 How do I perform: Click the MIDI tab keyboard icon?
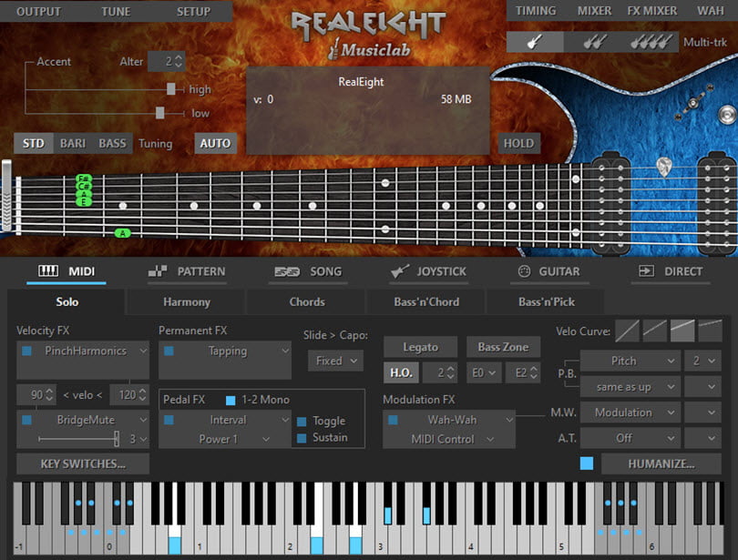48,270
